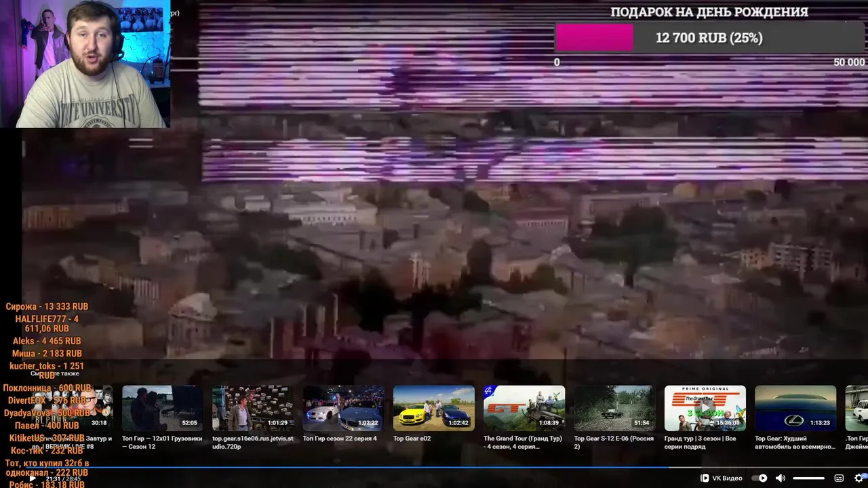
Task: Click the play button near 21:31 timestamp
Action: (32, 479)
